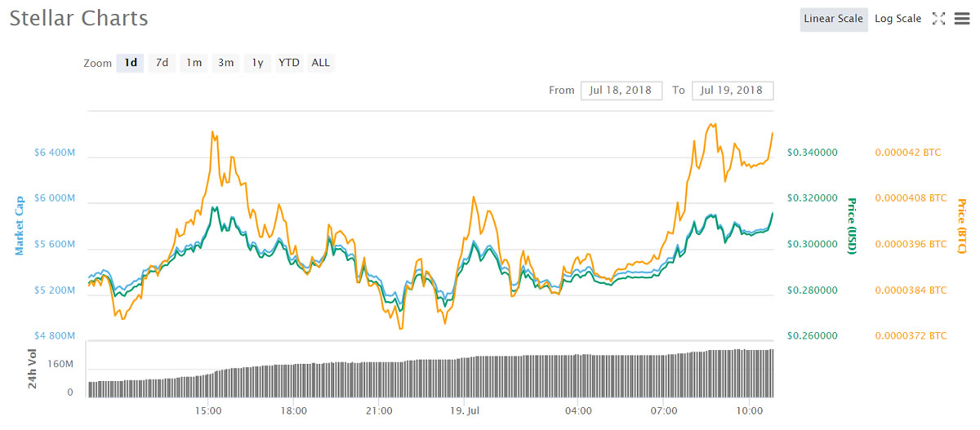This screenshot has width=980, height=430.
Task: Click the 21:00 time axis label
Action: 379,412
